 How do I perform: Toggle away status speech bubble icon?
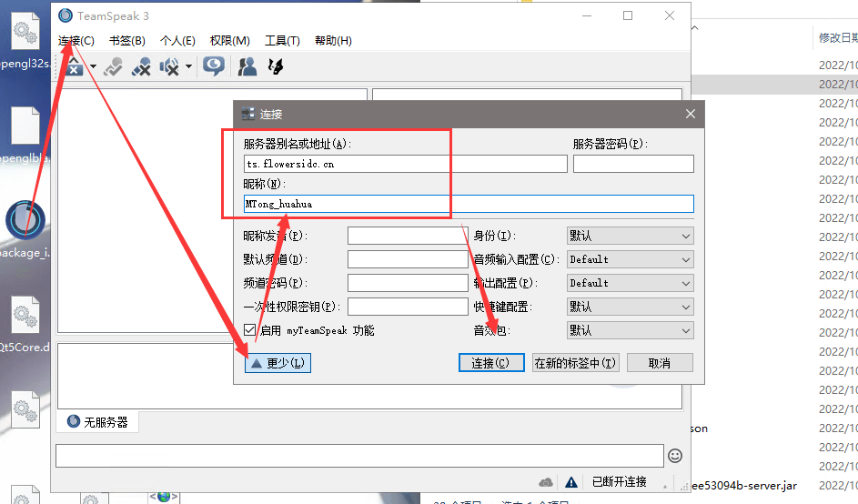coord(214,66)
